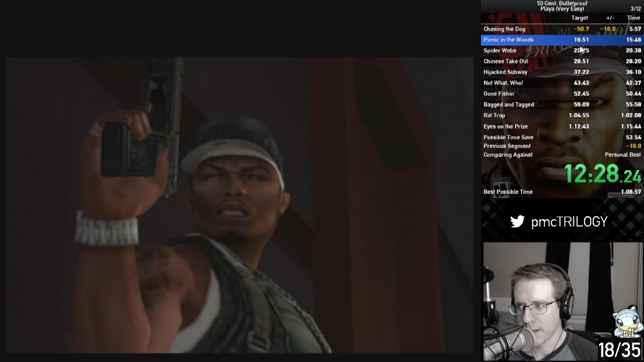Image resolution: width=644 pixels, height=362 pixels.
Task: Click the ESRB Mature rating icon
Action: [500, 187]
